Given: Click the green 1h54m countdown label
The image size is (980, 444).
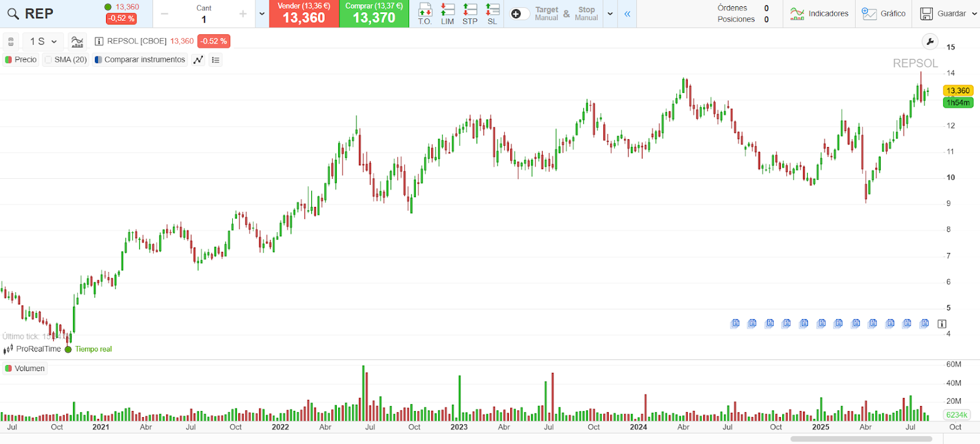Looking at the screenshot, I should coord(958,102).
